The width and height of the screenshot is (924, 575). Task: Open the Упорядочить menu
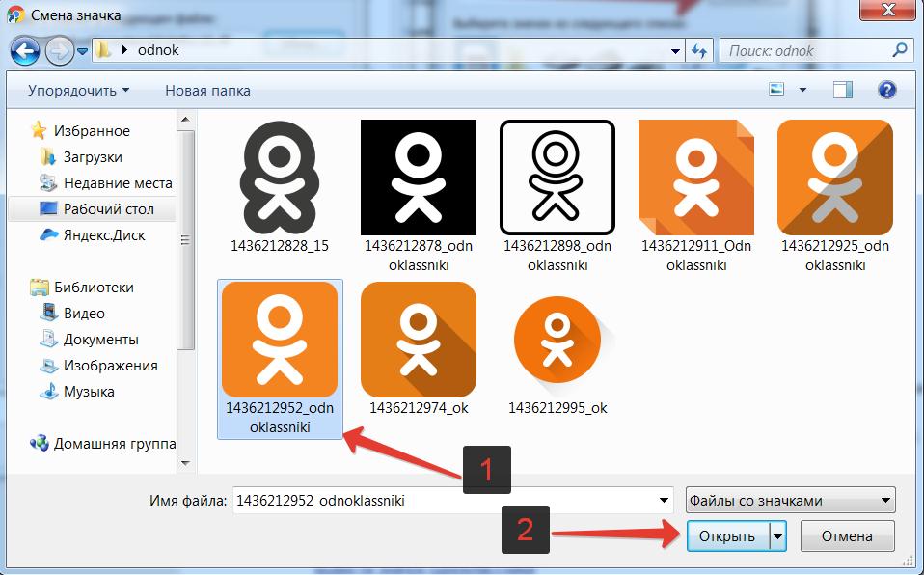[78, 91]
